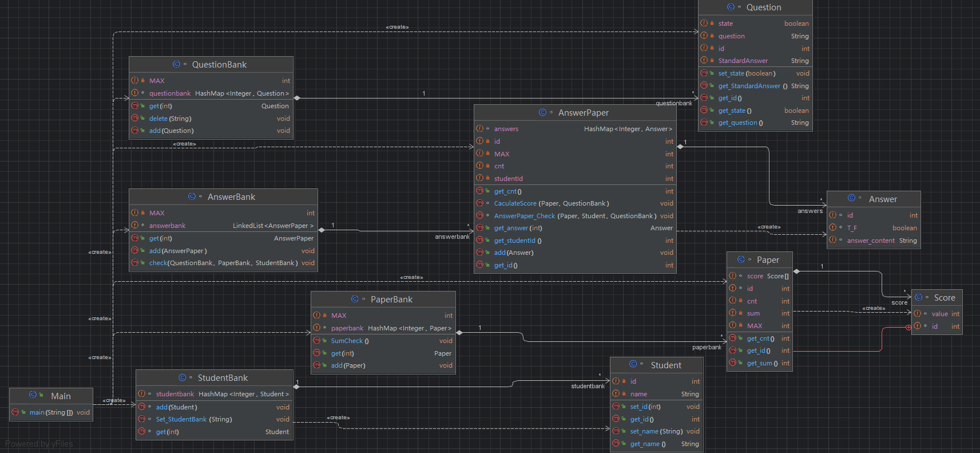This screenshot has width=980, height=453.
Task: Select name String field in Student
Action: [x=657, y=394]
